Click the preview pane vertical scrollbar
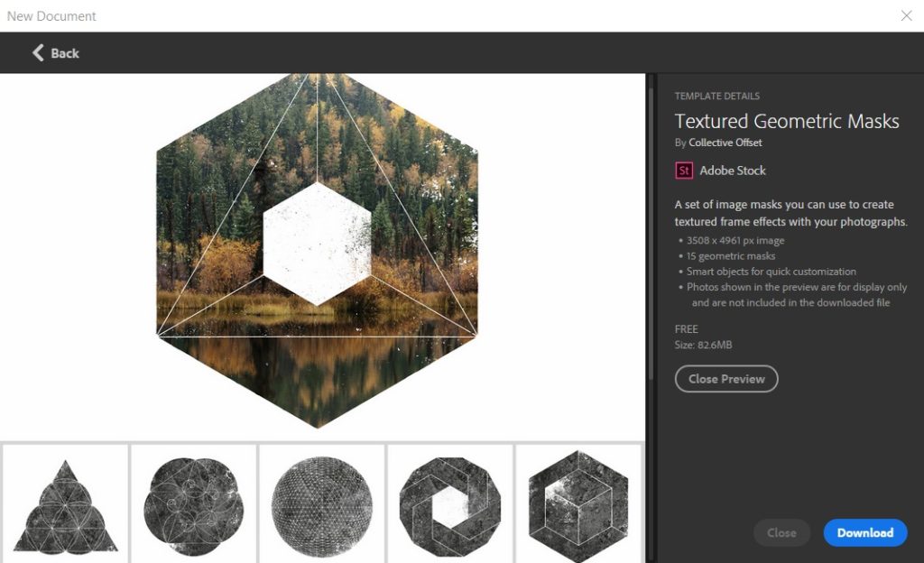924x563 pixels. [x=650, y=226]
